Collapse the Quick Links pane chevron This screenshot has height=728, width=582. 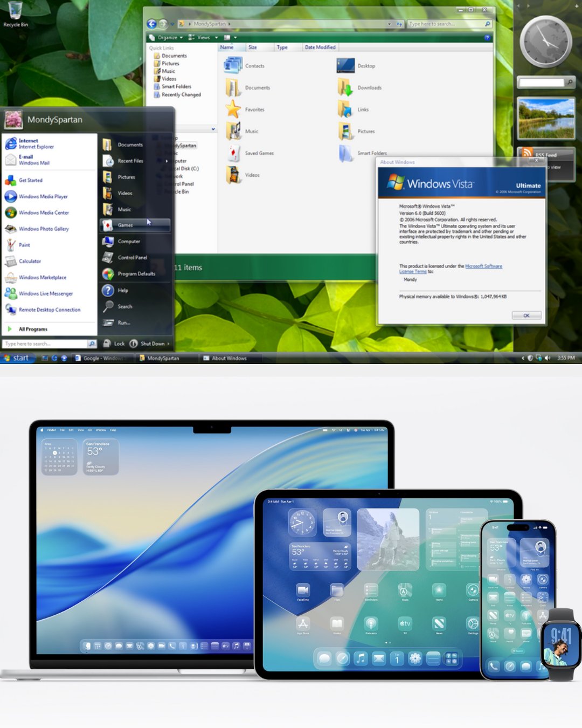[x=213, y=129]
